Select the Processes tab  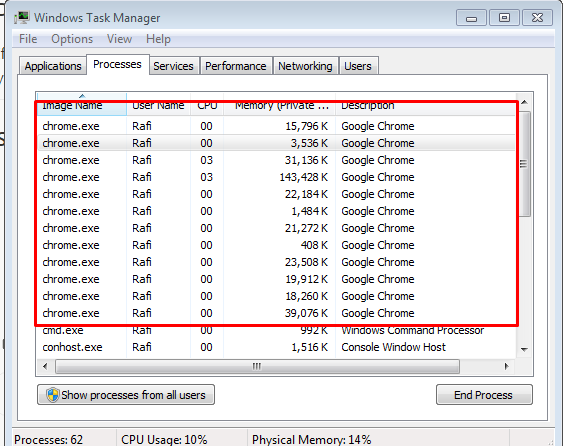pos(117,65)
